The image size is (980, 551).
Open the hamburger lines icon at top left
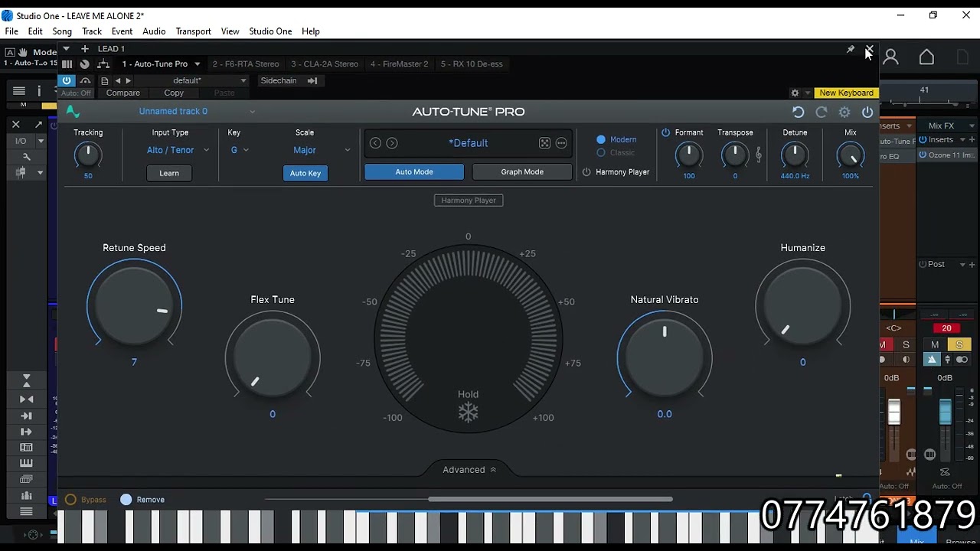(19, 91)
